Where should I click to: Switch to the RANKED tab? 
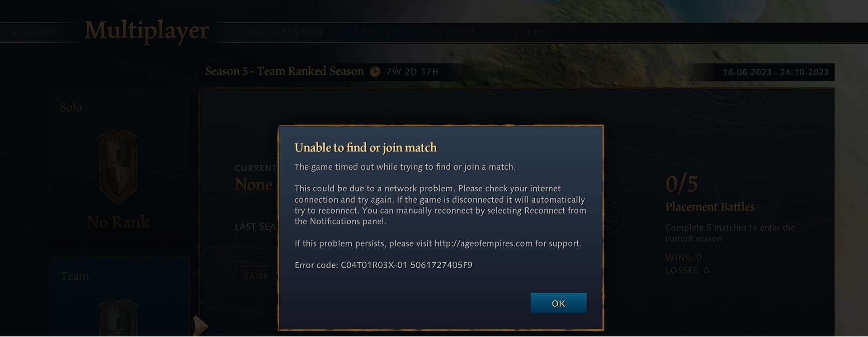pyautogui.click(x=376, y=33)
